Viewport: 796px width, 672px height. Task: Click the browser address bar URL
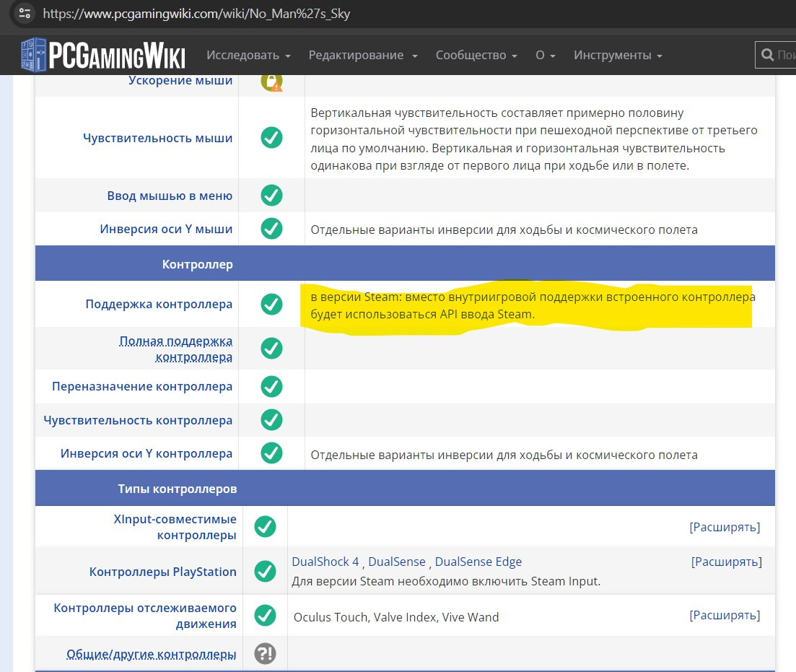196,13
